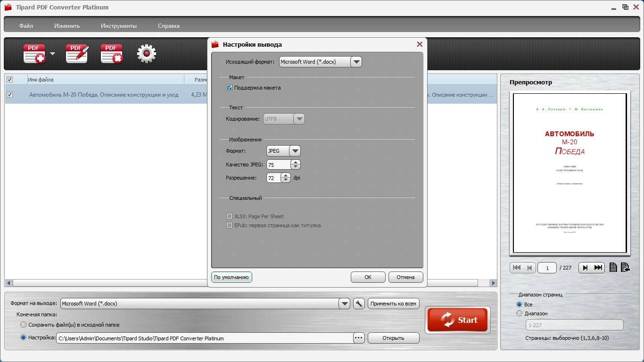Increase Разрешение dpi with up arrow
644x362 pixels.
286,175
